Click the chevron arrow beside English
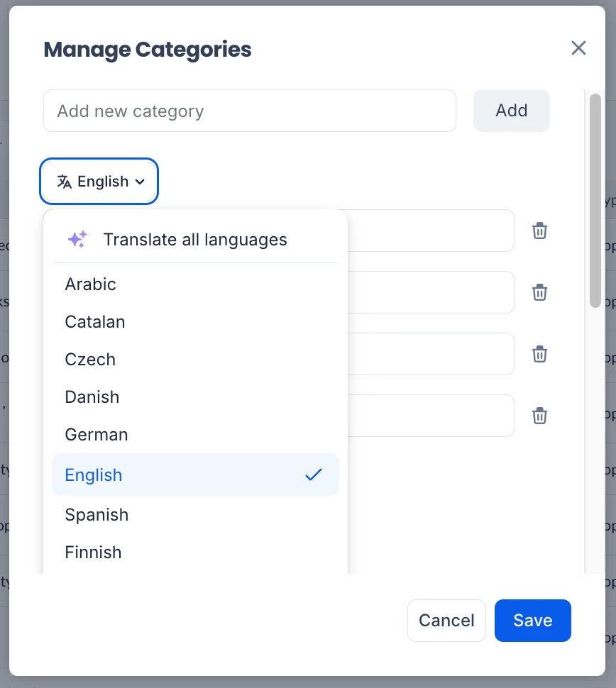Screen dimensions: 616x688 click(140, 182)
